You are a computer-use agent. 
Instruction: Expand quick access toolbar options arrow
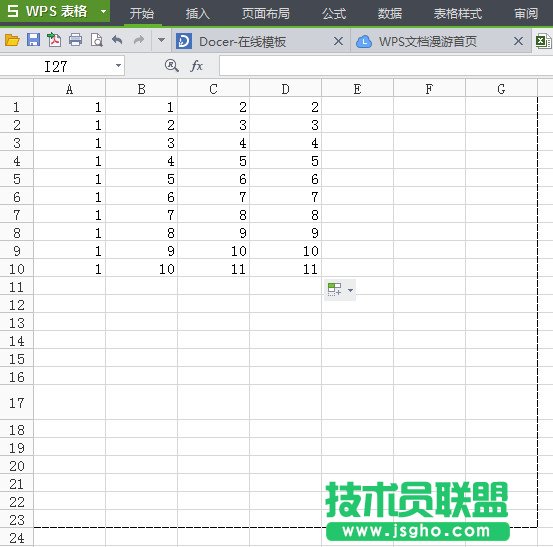[x=161, y=40]
